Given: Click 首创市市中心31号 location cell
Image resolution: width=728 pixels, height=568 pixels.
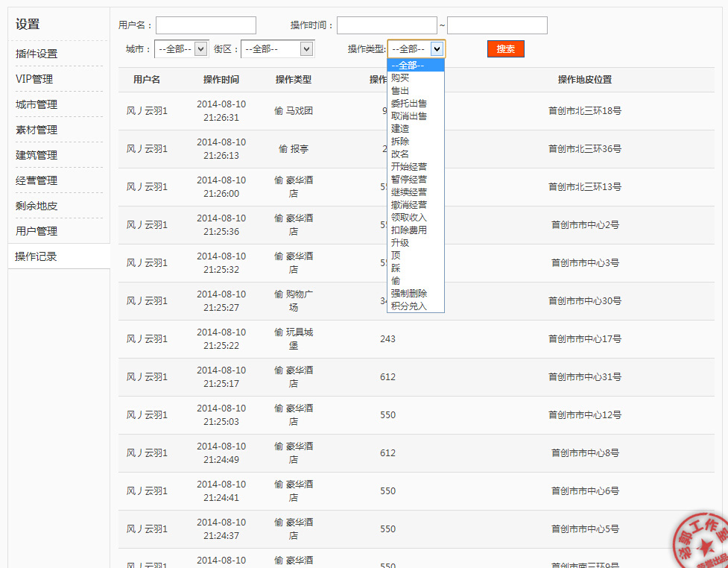Looking at the screenshot, I should coord(585,377).
